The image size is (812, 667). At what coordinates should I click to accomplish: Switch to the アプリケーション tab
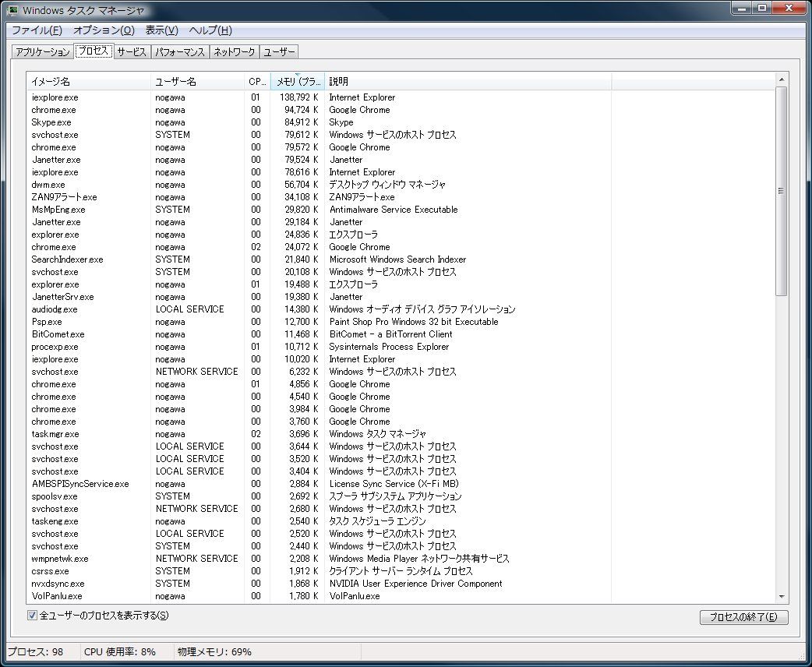42,51
